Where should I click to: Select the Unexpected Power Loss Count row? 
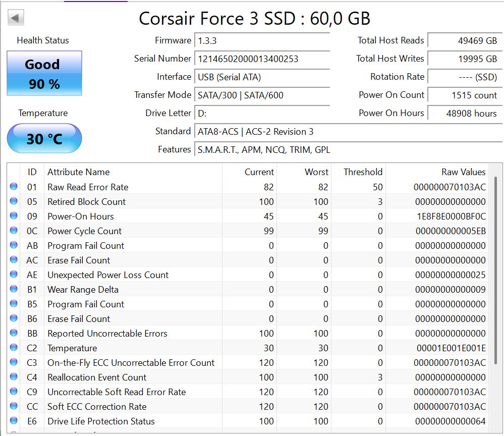pos(248,275)
